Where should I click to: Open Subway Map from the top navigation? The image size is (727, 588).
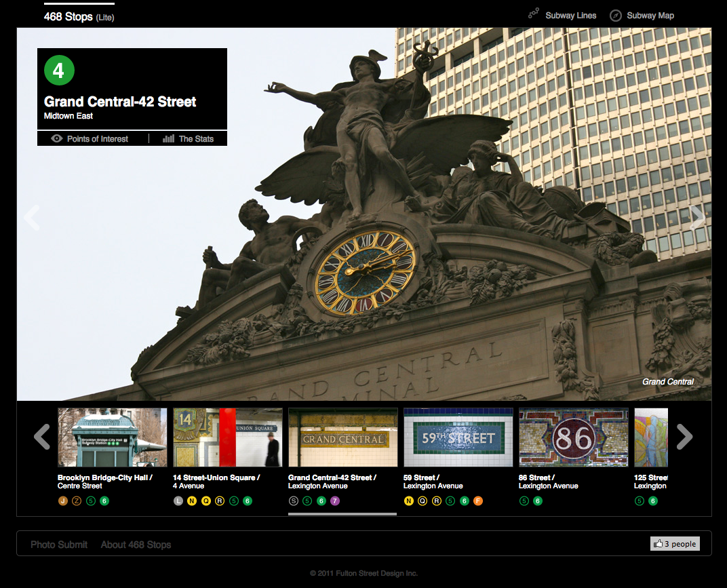click(x=650, y=16)
